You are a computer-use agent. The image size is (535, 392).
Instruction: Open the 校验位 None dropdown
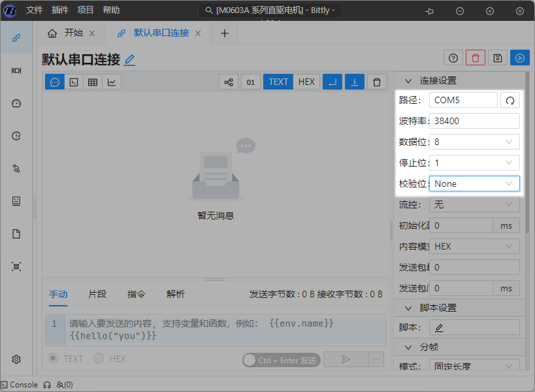474,184
